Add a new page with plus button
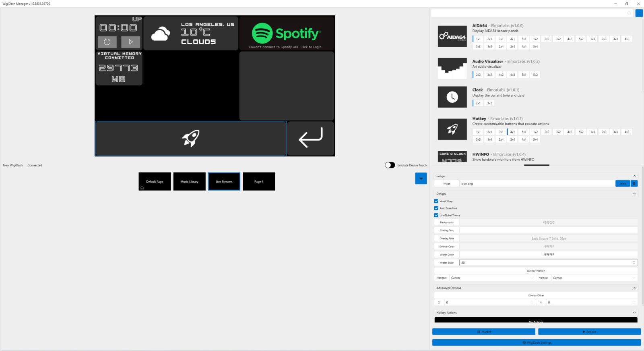644x351 pixels. click(x=421, y=179)
